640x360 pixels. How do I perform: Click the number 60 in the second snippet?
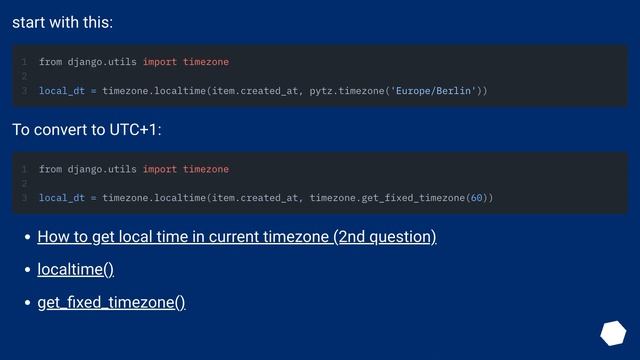coord(476,198)
